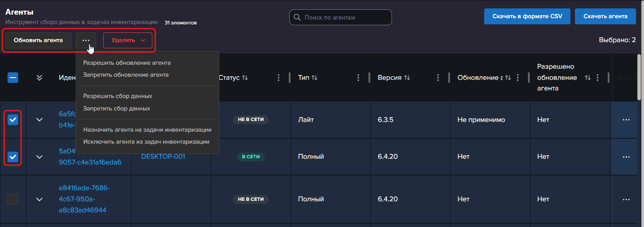Click the Скачать в формате CSV button
The height and width of the screenshot is (227, 644).
tap(527, 16)
